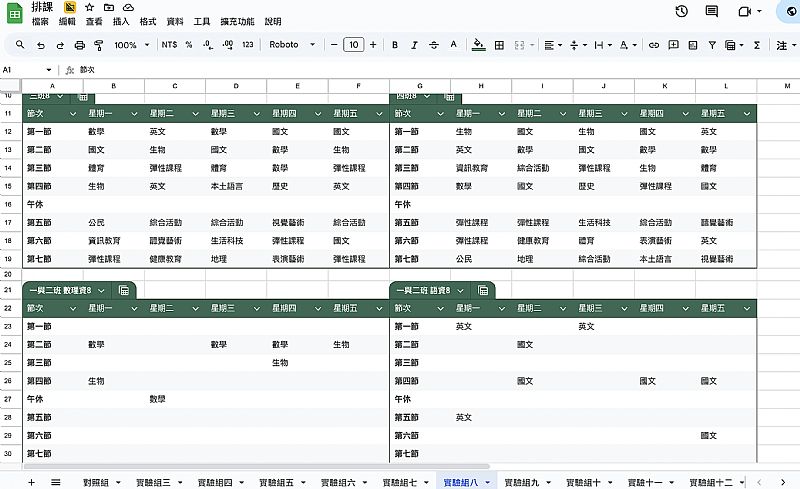Insert a link using the link icon
This screenshot has width=800, height=489.
[x=654, y=45]
